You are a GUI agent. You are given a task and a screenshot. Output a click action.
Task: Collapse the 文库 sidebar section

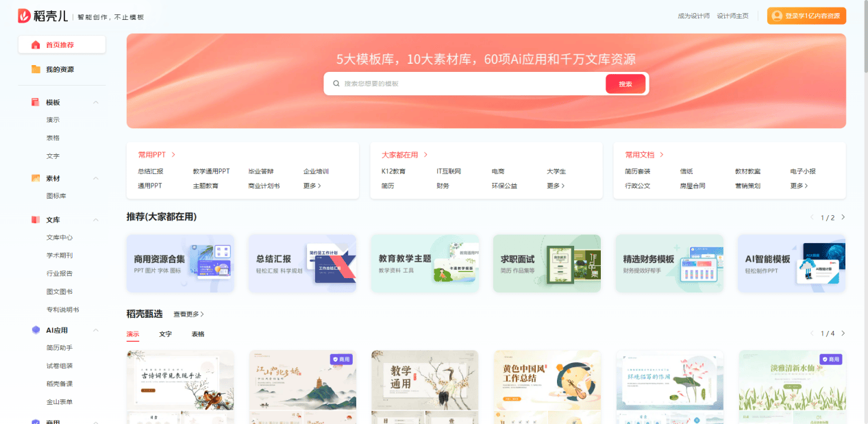pos(96,220)
